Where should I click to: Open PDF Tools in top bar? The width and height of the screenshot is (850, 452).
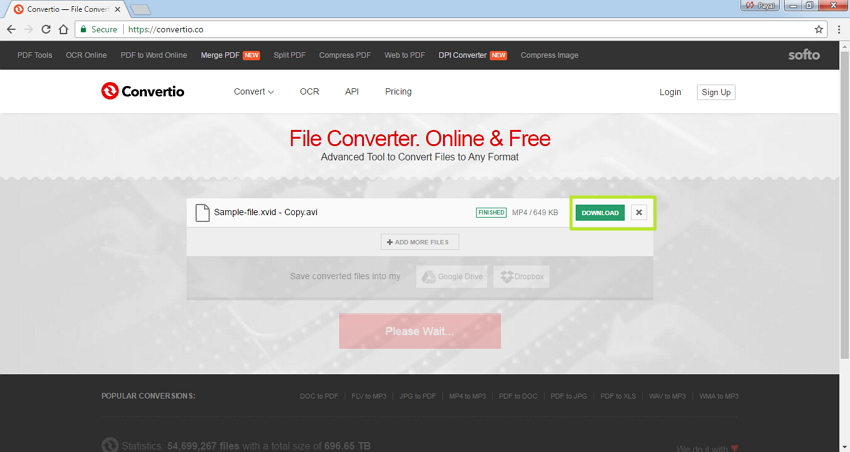coord(35,55)
